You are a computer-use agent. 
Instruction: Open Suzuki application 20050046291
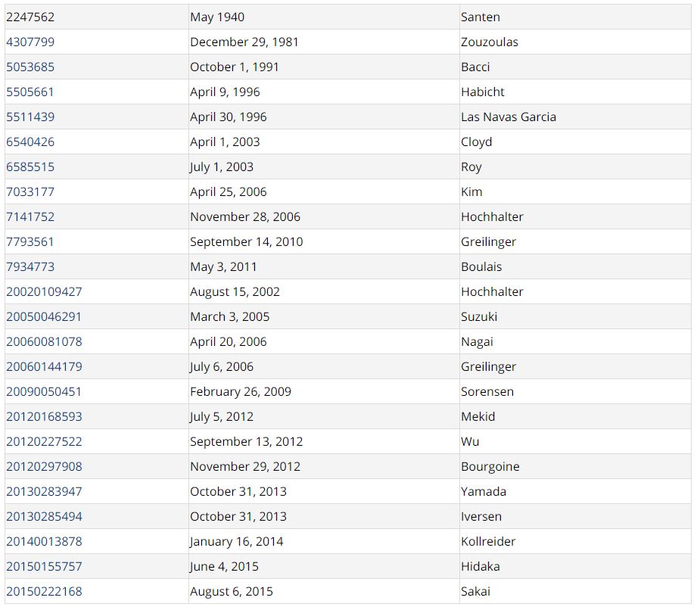[x=44, y=317]
